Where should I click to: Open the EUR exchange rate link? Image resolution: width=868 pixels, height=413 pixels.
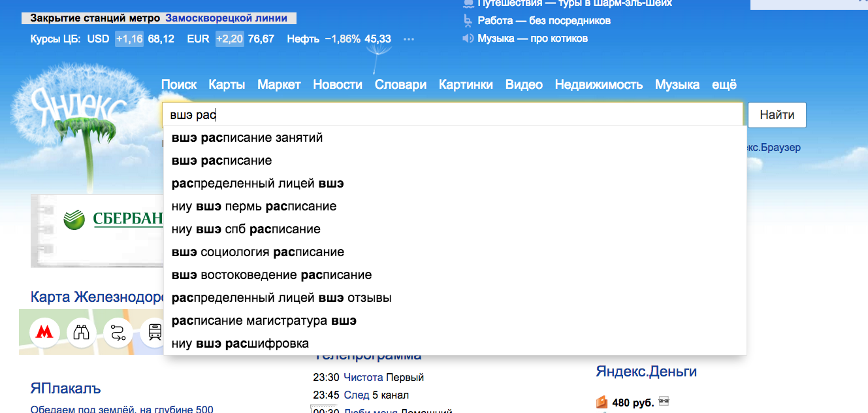(198, 39)
